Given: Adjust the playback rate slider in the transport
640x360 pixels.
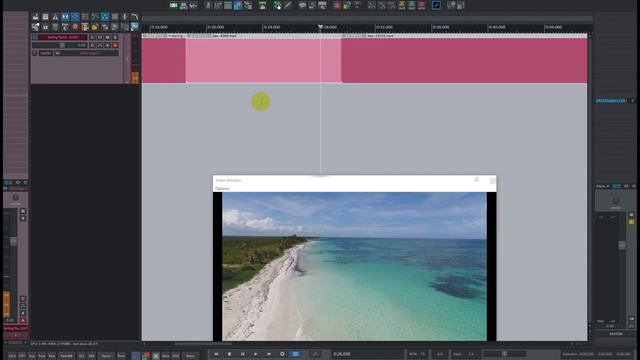Looking at the screenshot, I should 504,354.
